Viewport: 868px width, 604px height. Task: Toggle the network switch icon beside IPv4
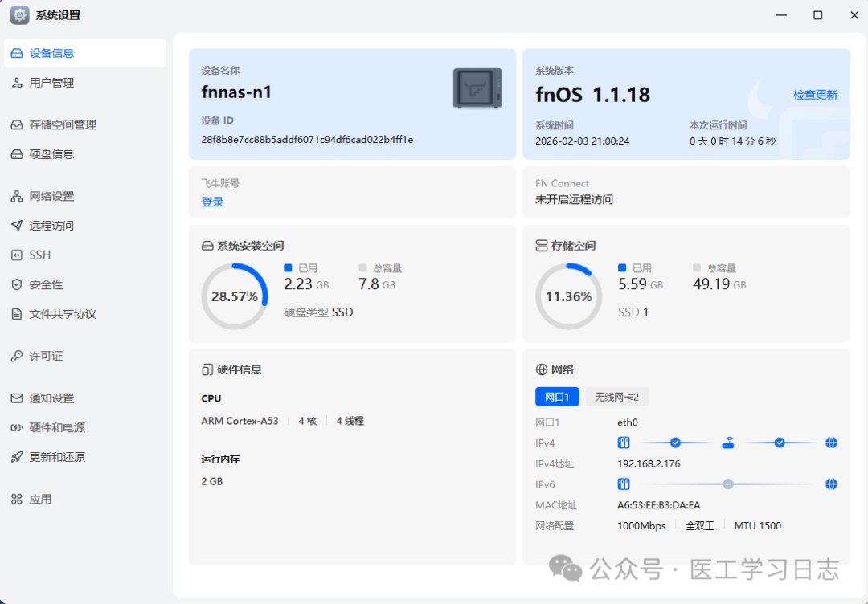pos(624,443)
